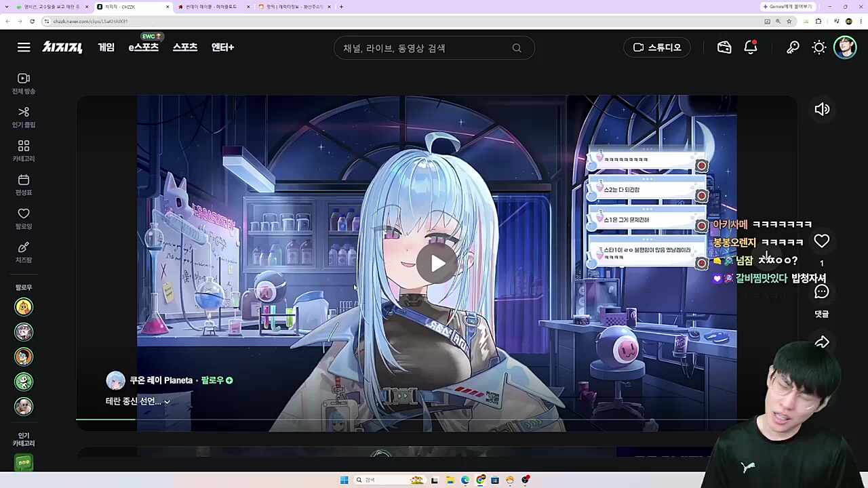
Task: Open the e스포츠 tab
Action: 144,47
